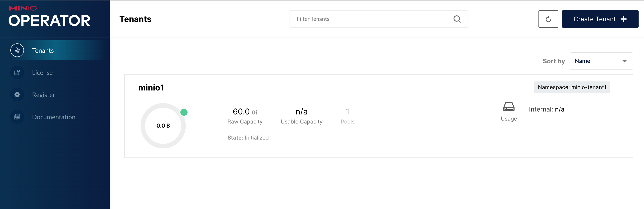Click the Documentation sidebar icon
The height and width of the screenshot is (209, 644).
pos(17,117)
